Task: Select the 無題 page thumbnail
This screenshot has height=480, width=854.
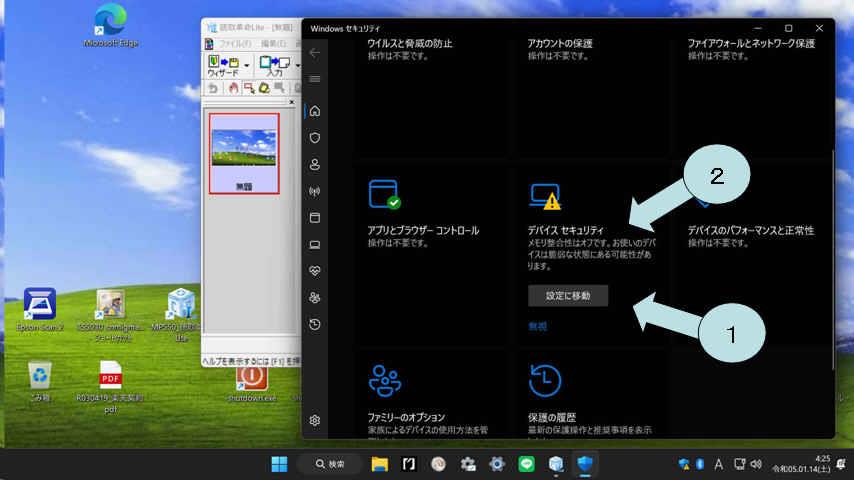Action: [244, 154]
